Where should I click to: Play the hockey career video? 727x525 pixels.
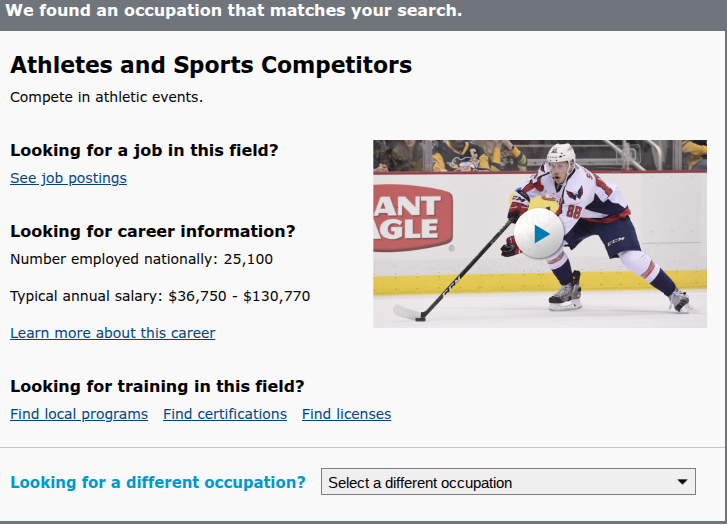[x=540, y=234]
